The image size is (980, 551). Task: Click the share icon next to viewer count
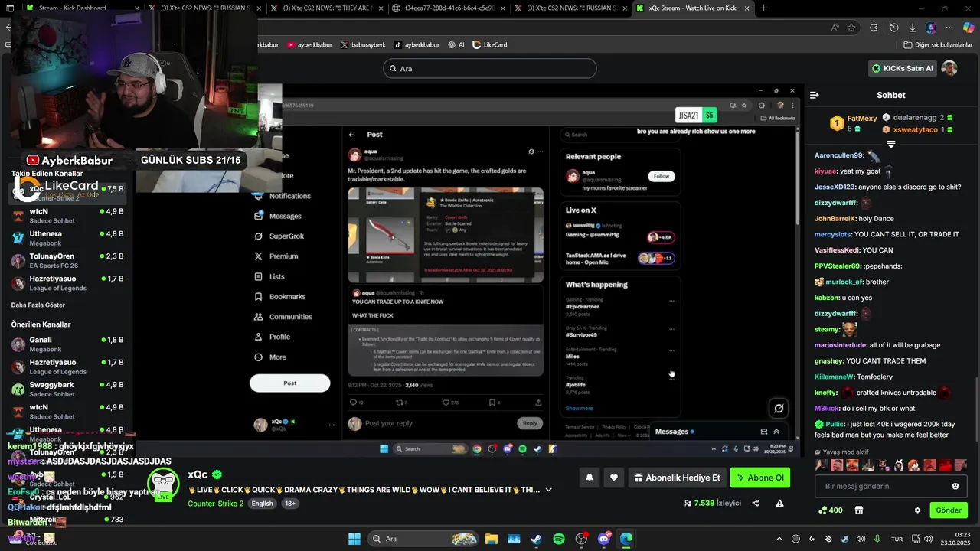(756, 503)
